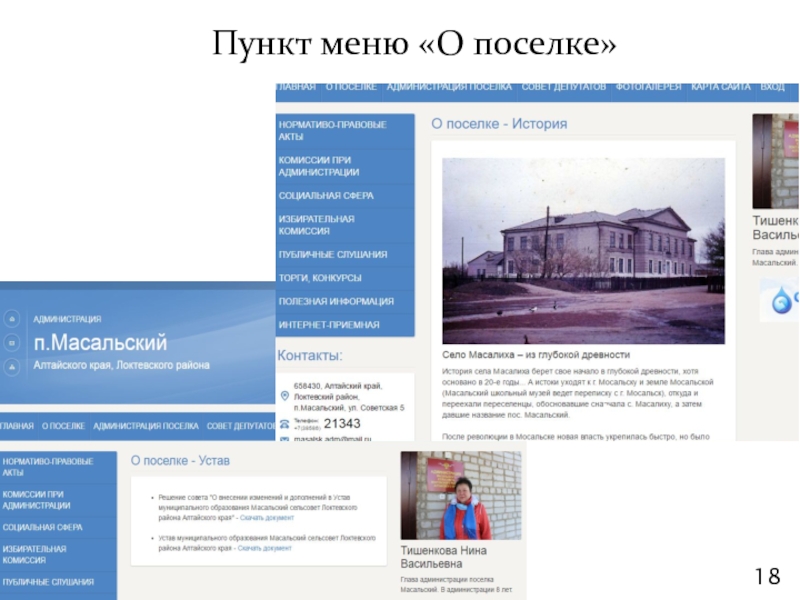
Task: Open ПОЛЕЗНАЯ ИНФОРМАЦИЯ in the sidebar
Action: tap(345, 302)
